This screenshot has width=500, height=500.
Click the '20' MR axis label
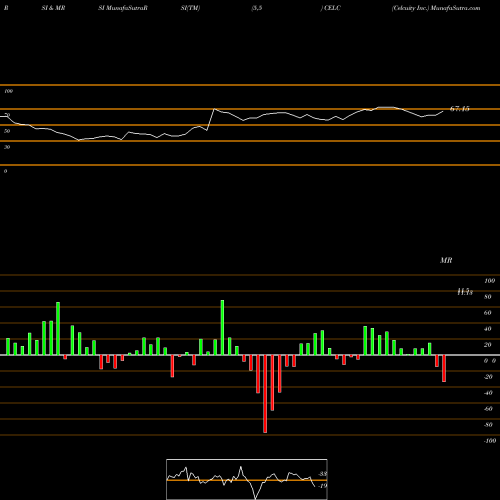(x=488, y=345)
